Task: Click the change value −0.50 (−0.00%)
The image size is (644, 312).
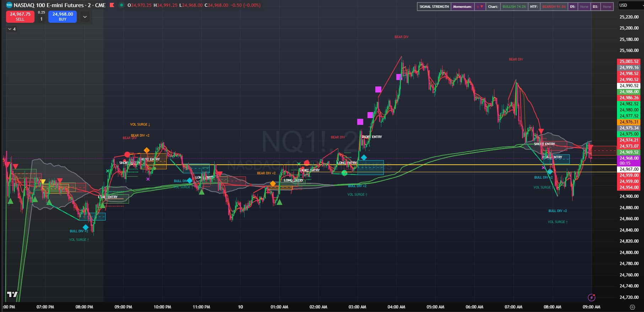Action: point(245,5)
